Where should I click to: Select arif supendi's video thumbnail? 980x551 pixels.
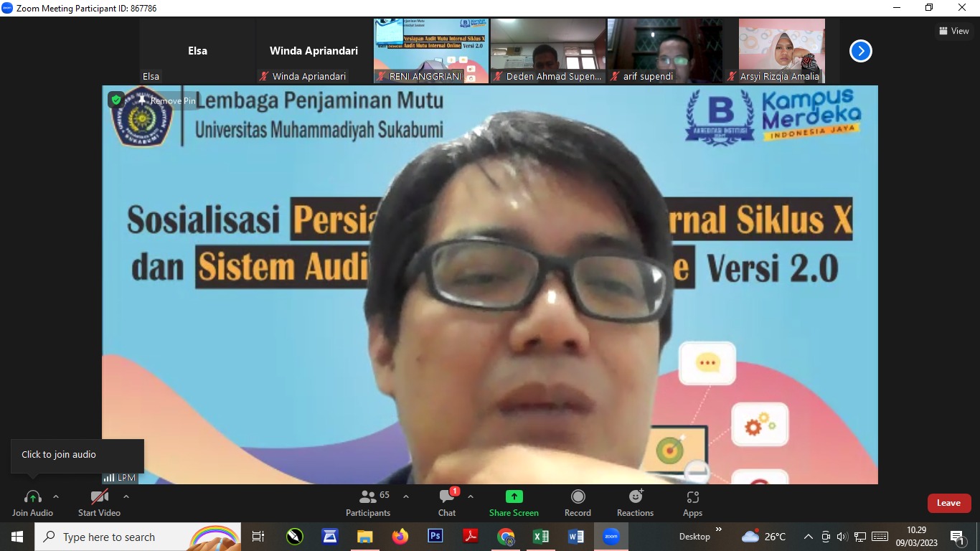tap(665, 51)
